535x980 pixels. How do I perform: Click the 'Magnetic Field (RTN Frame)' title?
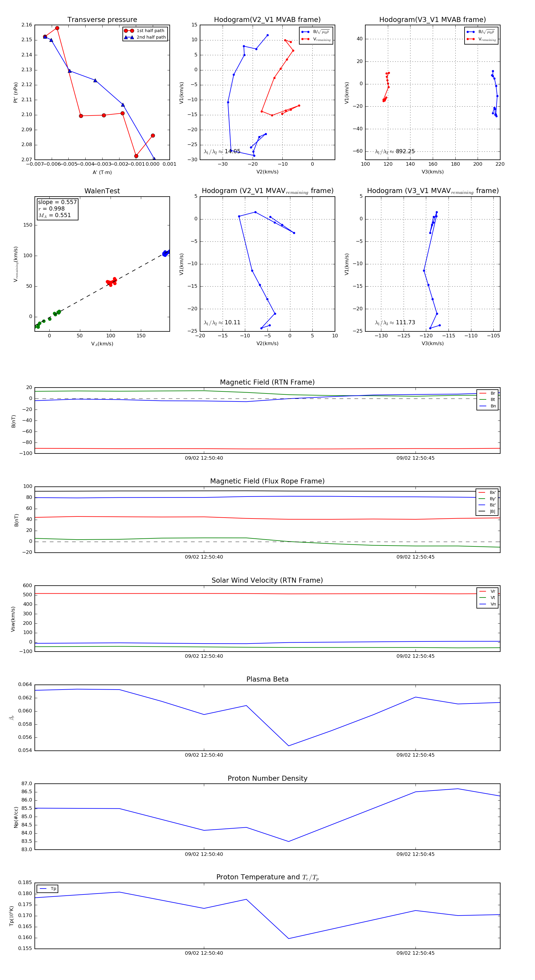(267, 382)
